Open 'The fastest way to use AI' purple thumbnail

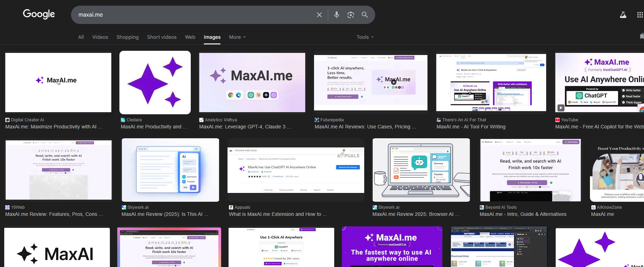[x=392, y=247]
